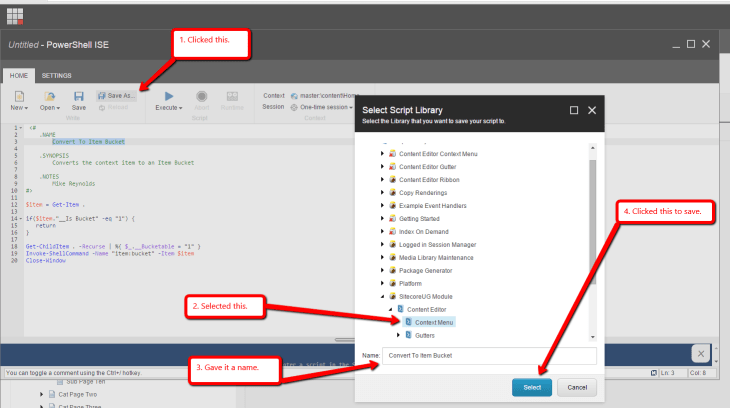The image size is (730, 408).
Task: Collapse the code fold on line 1
Action: coord(21,128)
